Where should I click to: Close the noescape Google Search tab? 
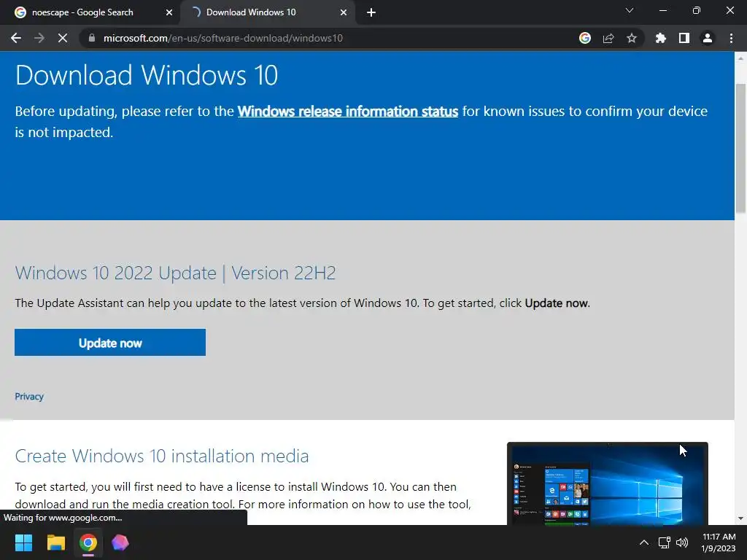click(x=169, y=12)
